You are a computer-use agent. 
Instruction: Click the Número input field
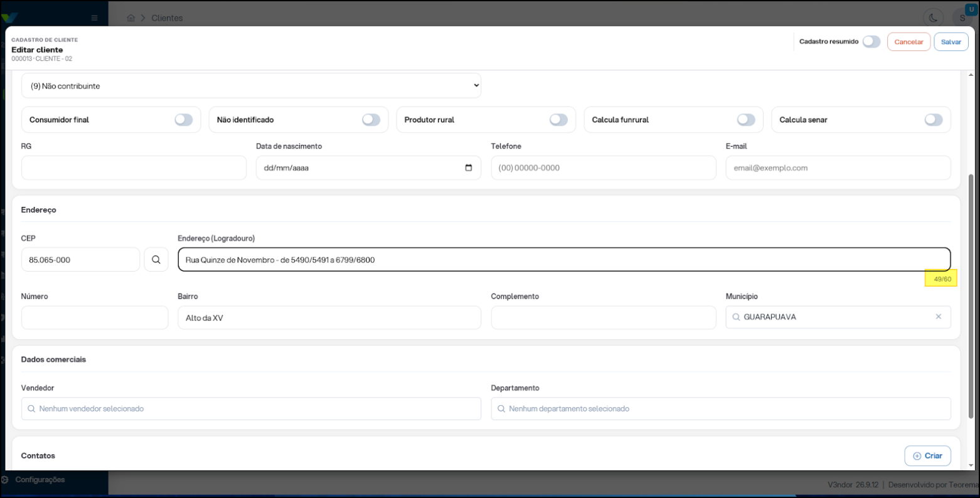[x=95, y=317]
